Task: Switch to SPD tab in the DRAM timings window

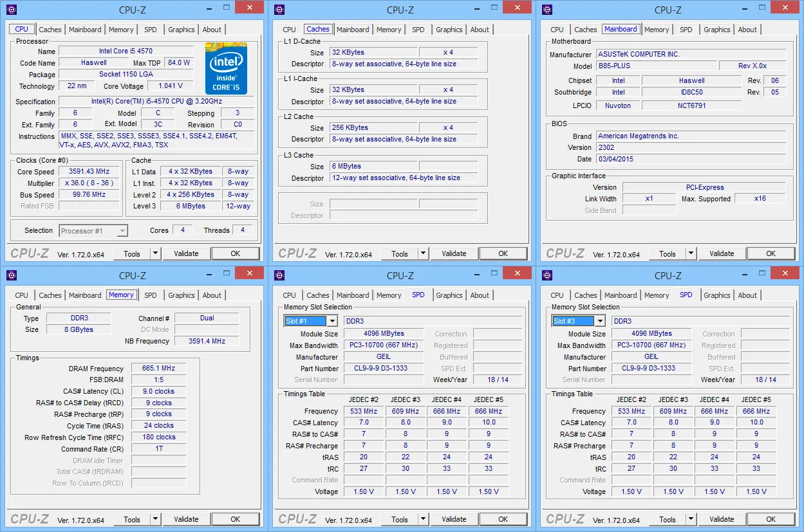Action: pos(150,295)
